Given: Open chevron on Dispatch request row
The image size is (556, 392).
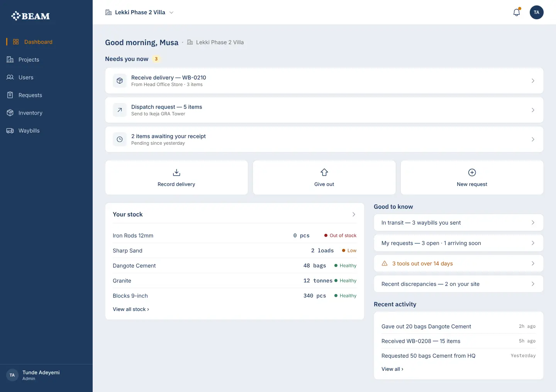Looking at the screenshot, I should tap(533, 110).
